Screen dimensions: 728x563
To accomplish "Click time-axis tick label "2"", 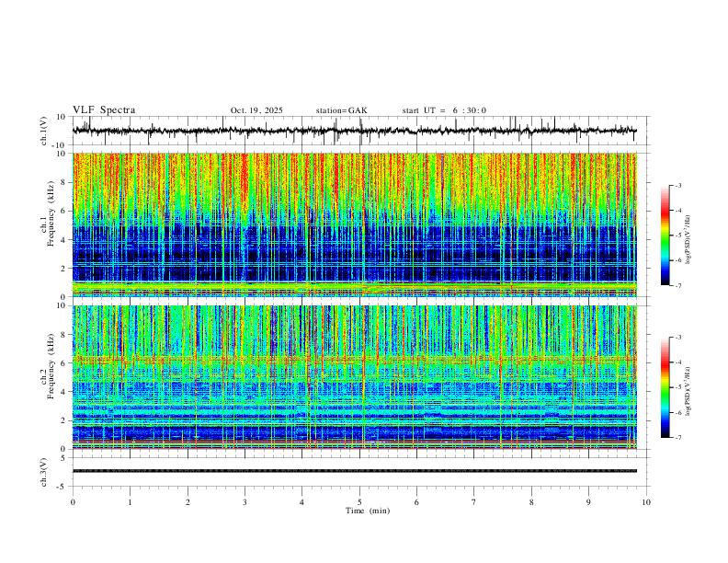I will click(x=188, y=502).
